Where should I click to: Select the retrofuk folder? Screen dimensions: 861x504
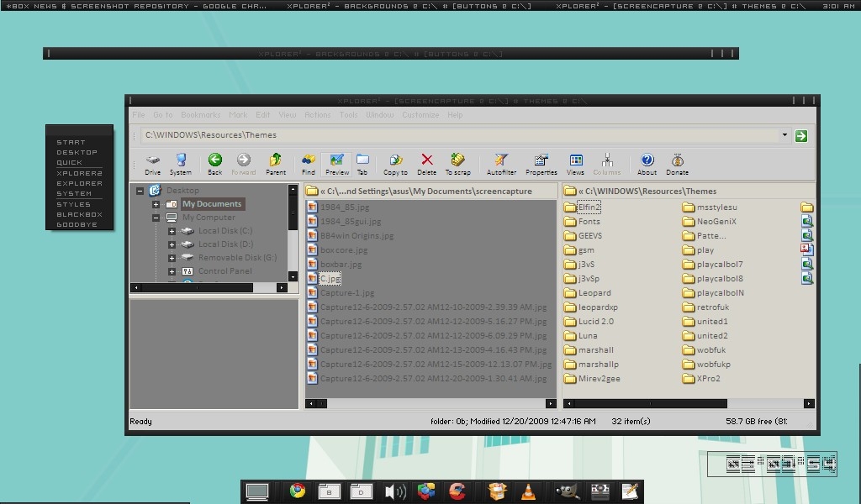[713, 307]
